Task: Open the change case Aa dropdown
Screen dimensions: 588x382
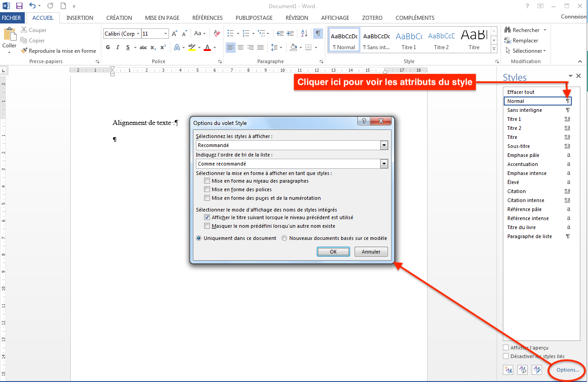Action: pos(200,33)
